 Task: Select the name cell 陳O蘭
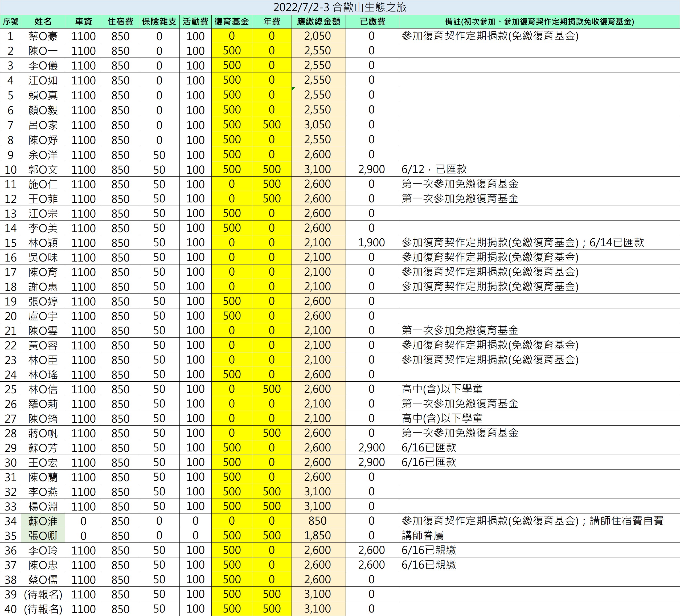point(43,477)
